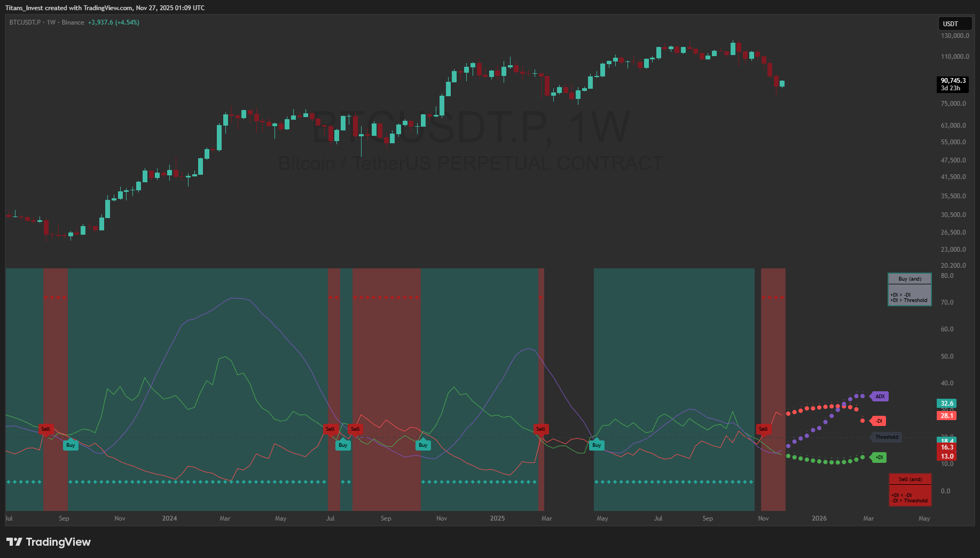980x558 pixels.
Task: Click the Titans_Invest TradingView.com attribution header
Action: (x=105, y=7)
